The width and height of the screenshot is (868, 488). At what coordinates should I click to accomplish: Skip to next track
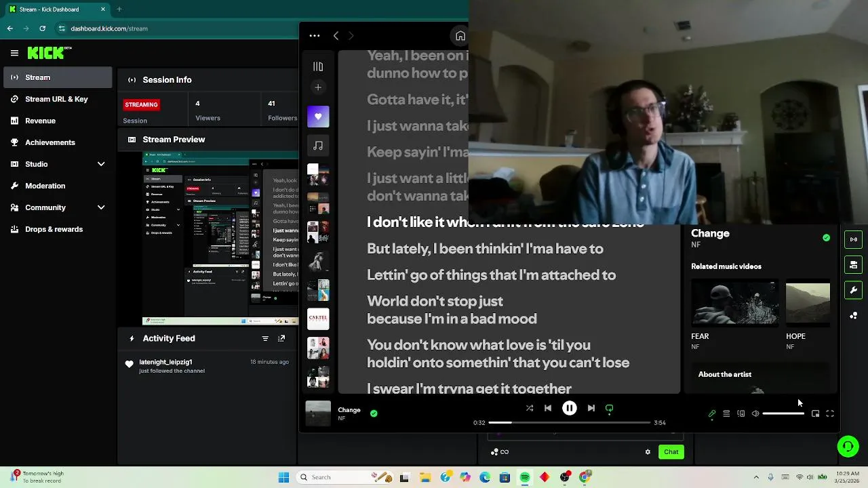tap(591, 408)
